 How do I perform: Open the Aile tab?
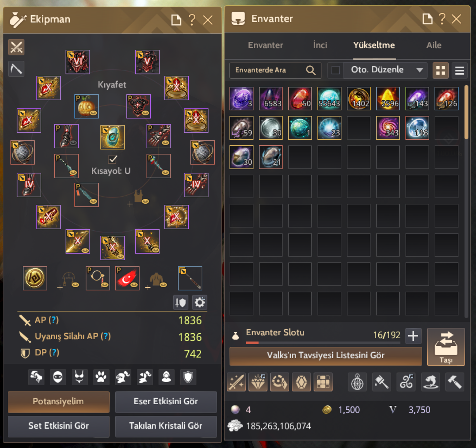click(x=434, y=45)
